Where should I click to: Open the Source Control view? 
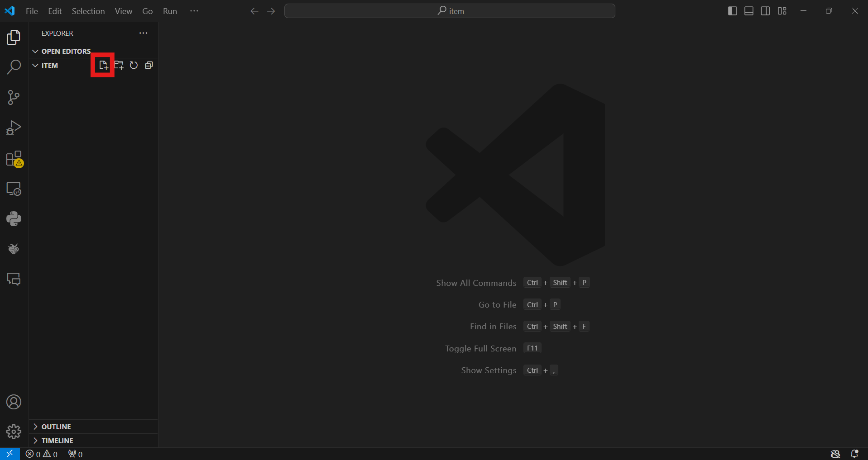click(x=14, y=97)
